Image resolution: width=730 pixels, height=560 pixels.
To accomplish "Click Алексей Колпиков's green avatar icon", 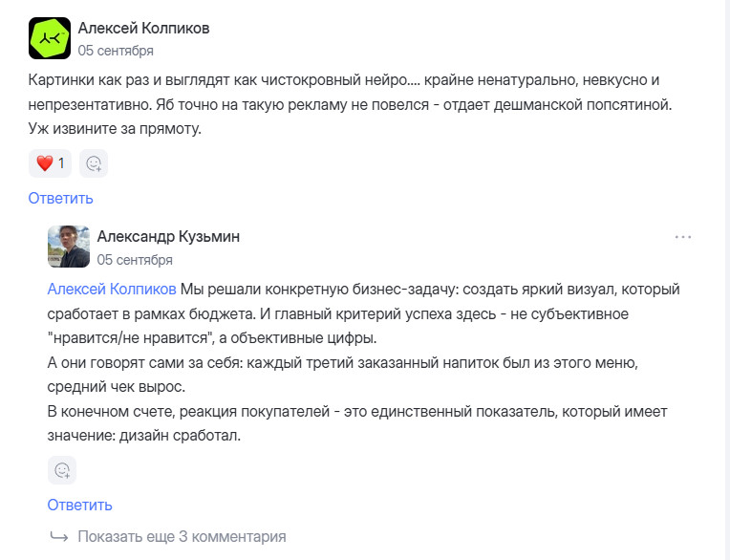I will (50, 38).
